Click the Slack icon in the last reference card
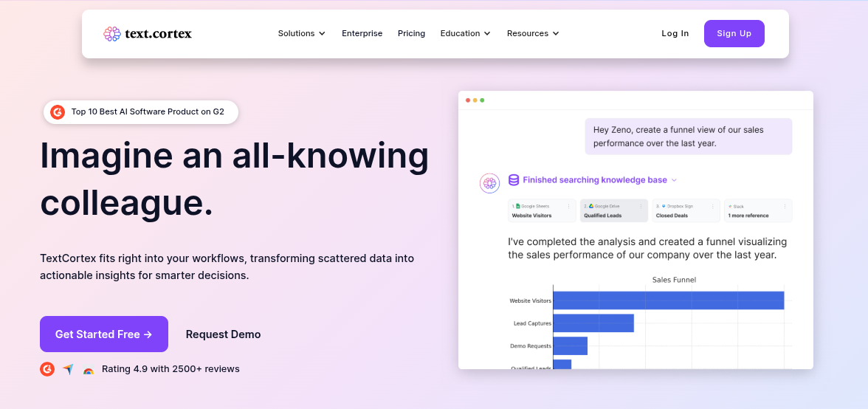868x409 pixels. 730,207
